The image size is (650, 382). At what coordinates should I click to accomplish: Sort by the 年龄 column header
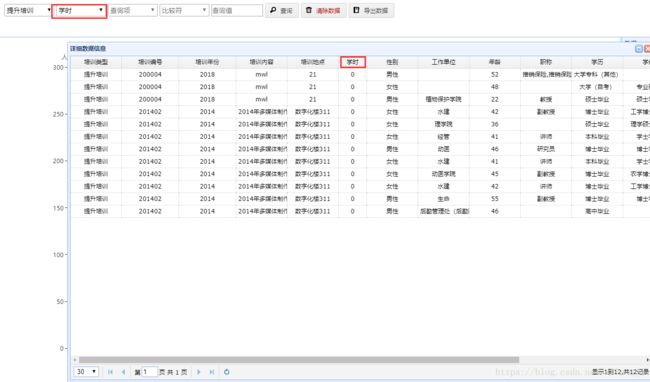[495, 62]
